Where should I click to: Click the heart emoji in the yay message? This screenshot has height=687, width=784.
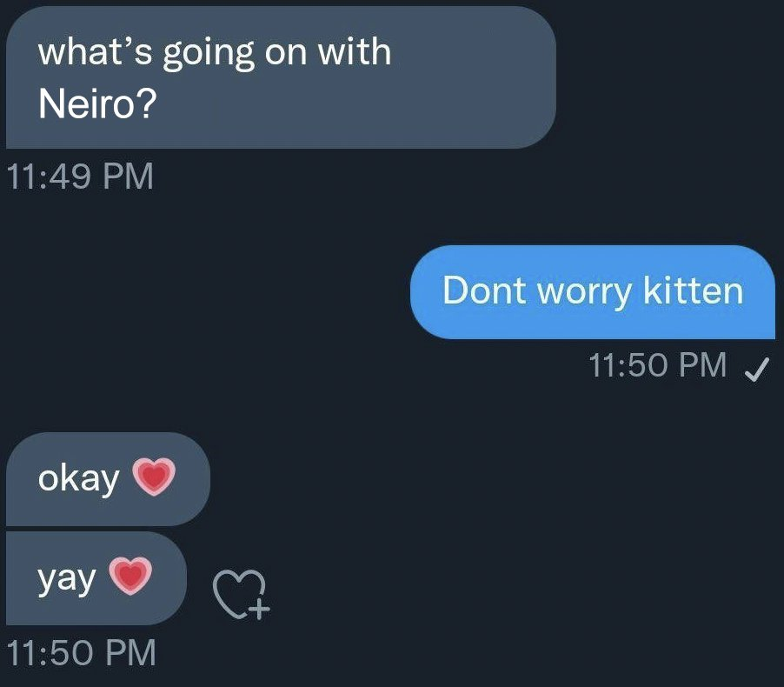(131, 576)
